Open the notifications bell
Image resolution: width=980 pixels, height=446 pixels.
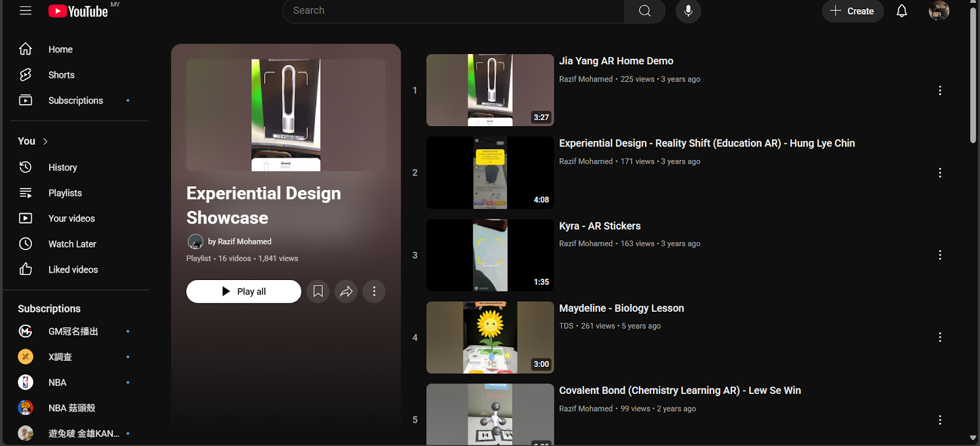902,11
